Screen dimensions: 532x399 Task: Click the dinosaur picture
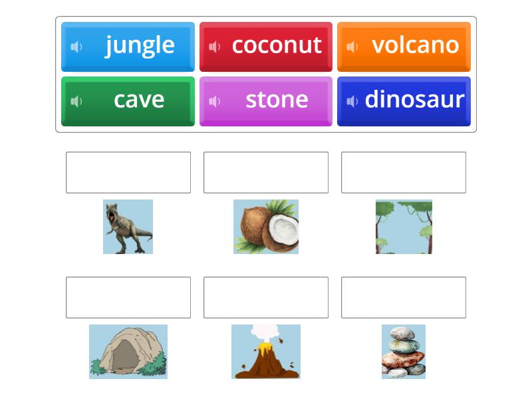[128, 227]
